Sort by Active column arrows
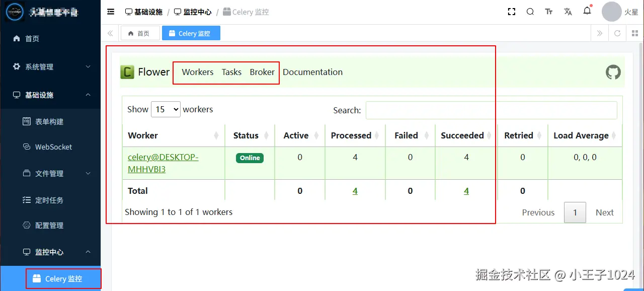Screen dimensions: 644x291 [316, 135]
